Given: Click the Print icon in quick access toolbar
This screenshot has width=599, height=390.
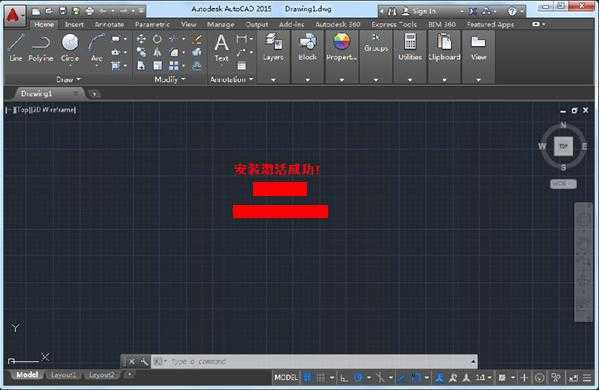Looking at the screenshot, I should click(90, 11).
